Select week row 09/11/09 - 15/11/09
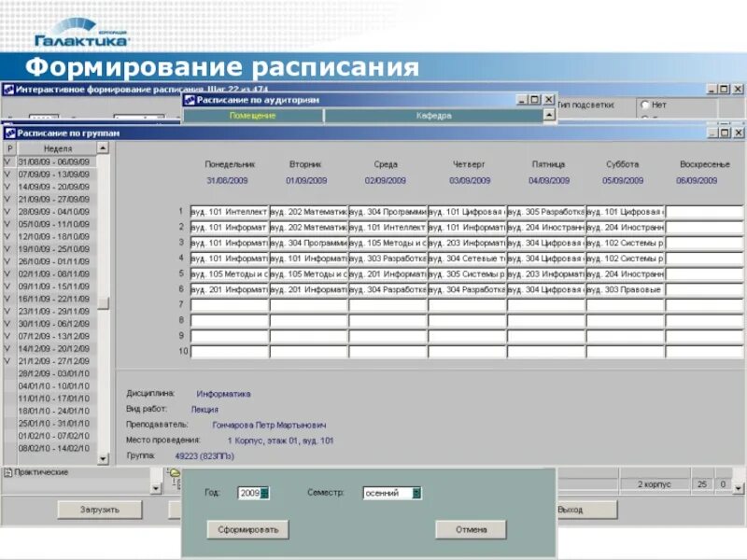The height and width of the screenshot is (560, 747). click(54, 287)
